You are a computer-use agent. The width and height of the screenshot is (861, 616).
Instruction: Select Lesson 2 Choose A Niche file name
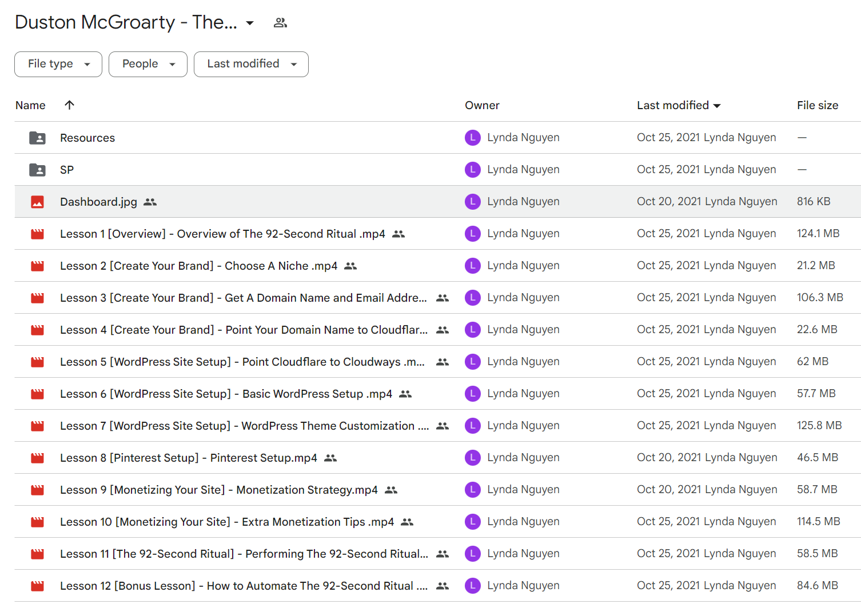click(x=198, y=266)
